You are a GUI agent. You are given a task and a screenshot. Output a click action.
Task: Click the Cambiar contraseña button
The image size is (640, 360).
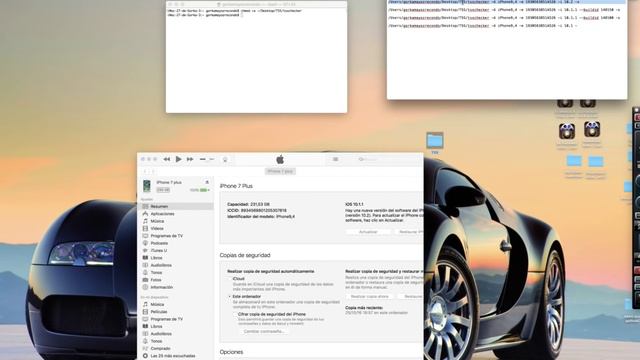(x=264, y=331)
